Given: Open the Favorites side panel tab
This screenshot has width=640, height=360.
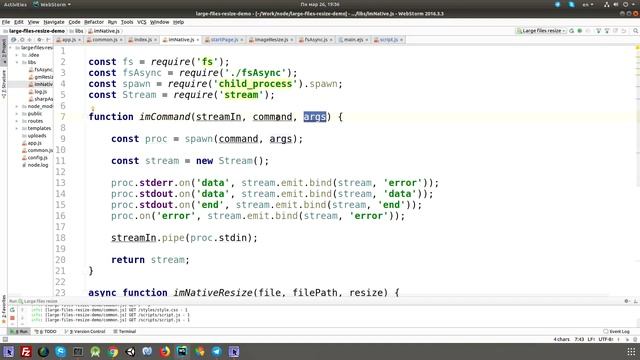Looking at the screenshot, I should coord(4,310).
